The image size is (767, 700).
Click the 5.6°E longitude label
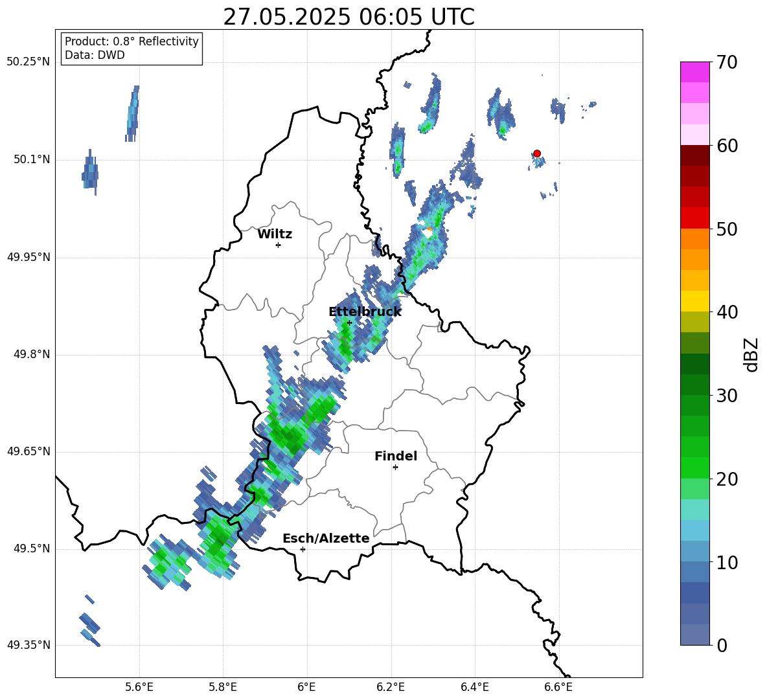[x=139, y=687]
